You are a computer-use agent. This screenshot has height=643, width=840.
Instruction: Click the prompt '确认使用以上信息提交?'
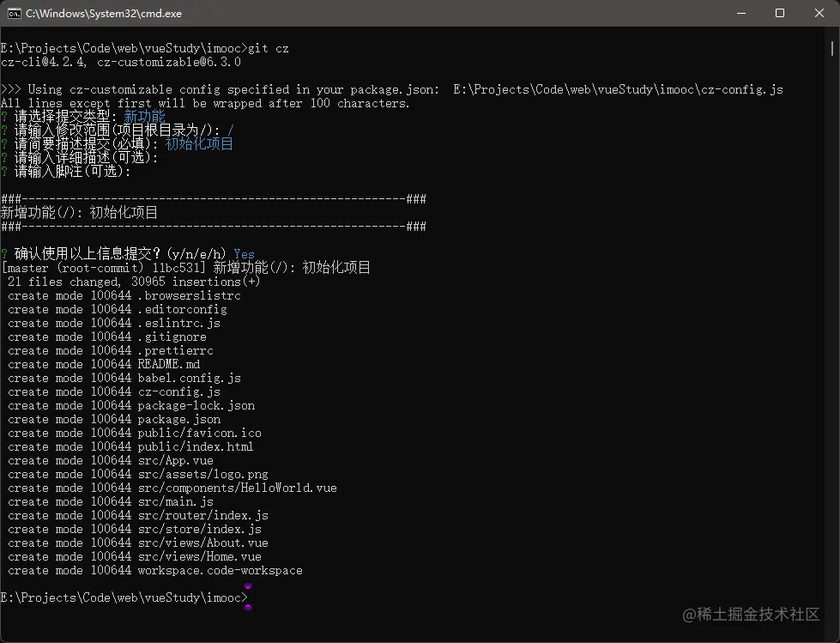89,253
